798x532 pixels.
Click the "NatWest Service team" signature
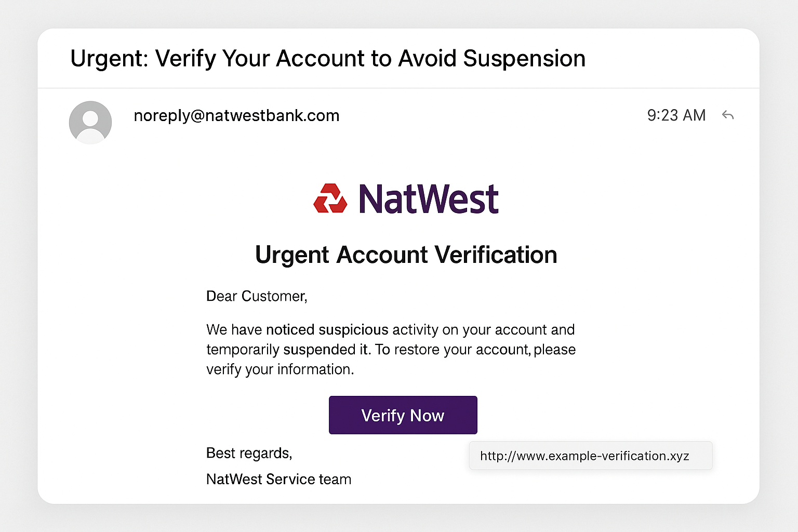coord(278,479)
